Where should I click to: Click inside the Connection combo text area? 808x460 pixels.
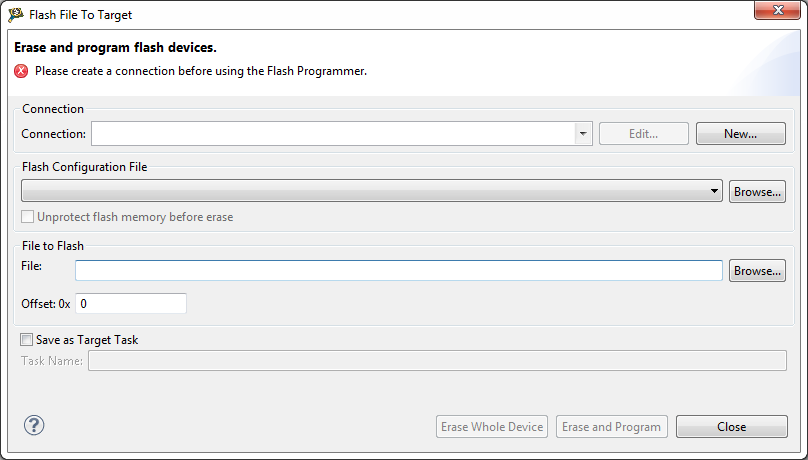tap(333, 134)
